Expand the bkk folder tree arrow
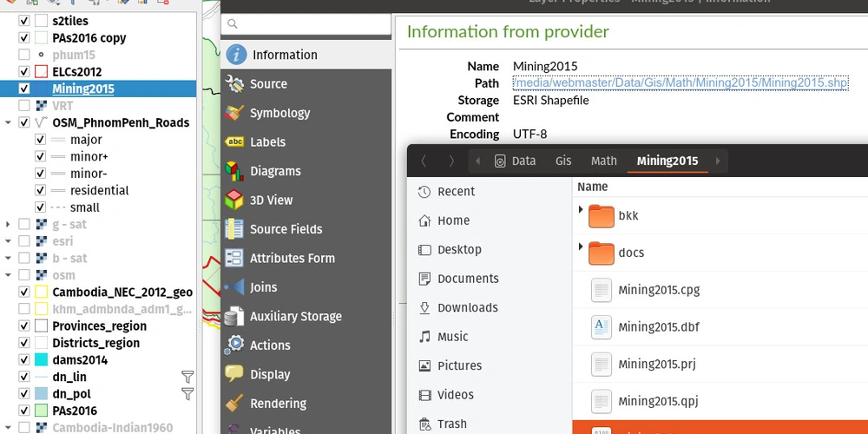Screen dimensions: 868x434 coord(580,209)
